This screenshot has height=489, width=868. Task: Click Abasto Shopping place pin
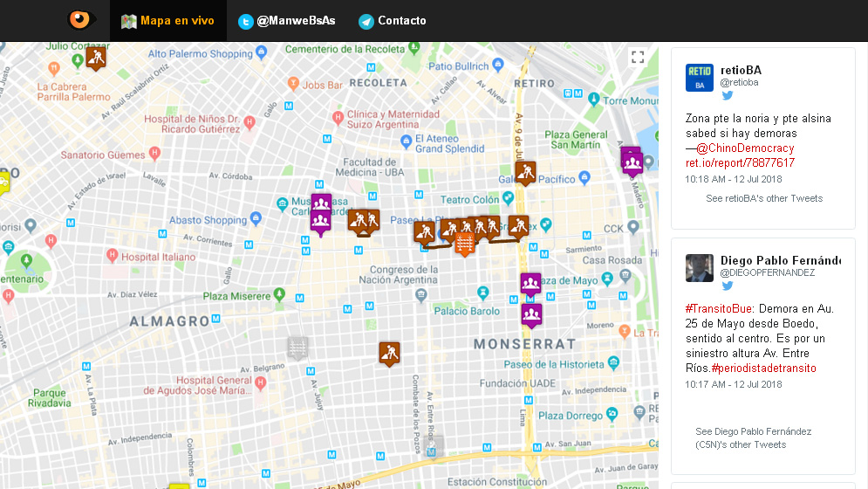[256, 218]
